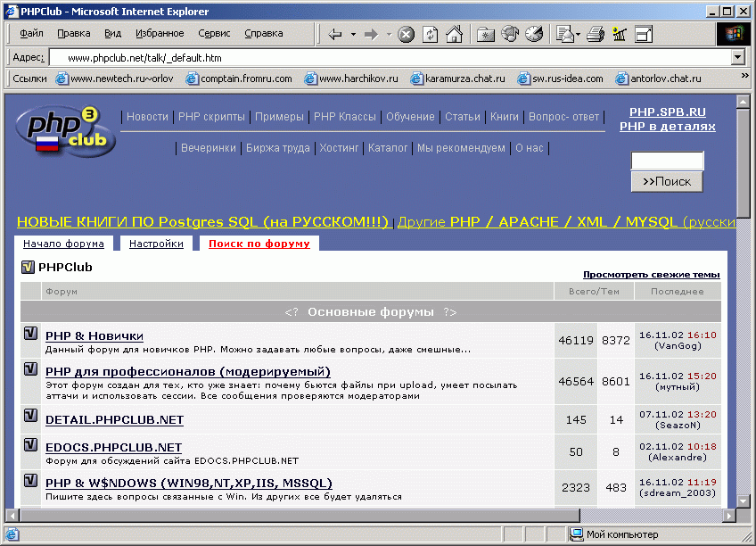Screen dimensions: 756x546
Task: Click the Mail toolbar icon
Action: coord(564,34)
